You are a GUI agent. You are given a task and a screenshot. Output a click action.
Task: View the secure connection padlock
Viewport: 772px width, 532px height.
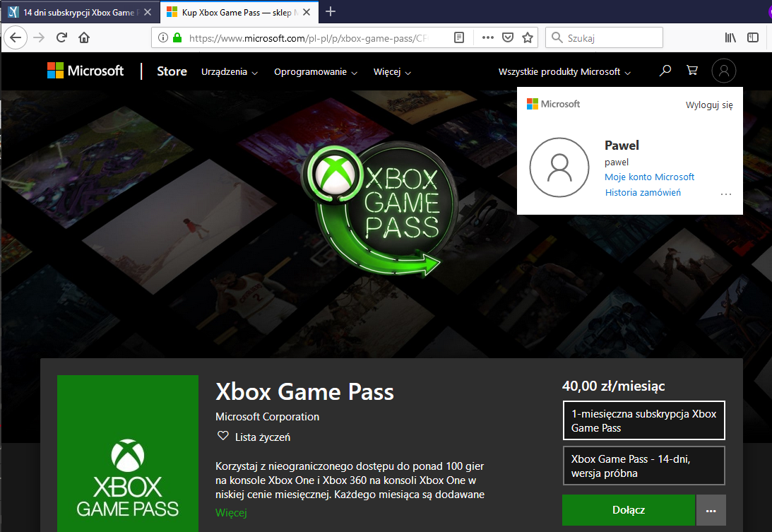click(x=177, y=37)
